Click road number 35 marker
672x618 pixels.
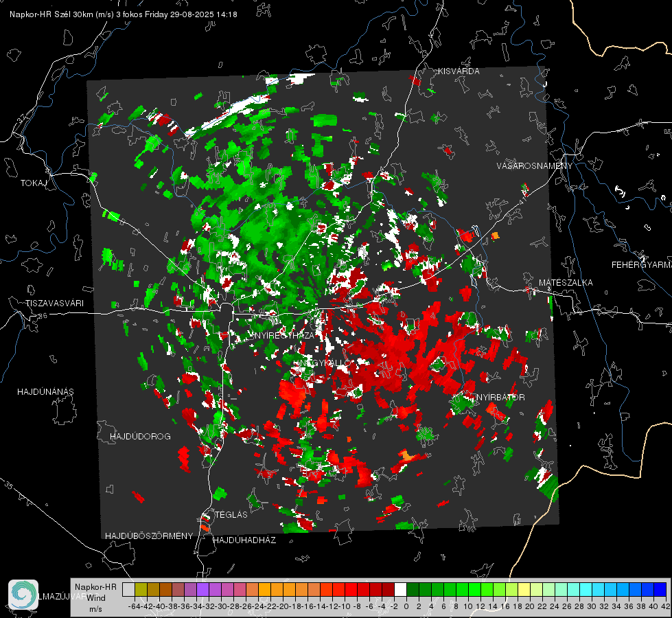tap(9, 486)
